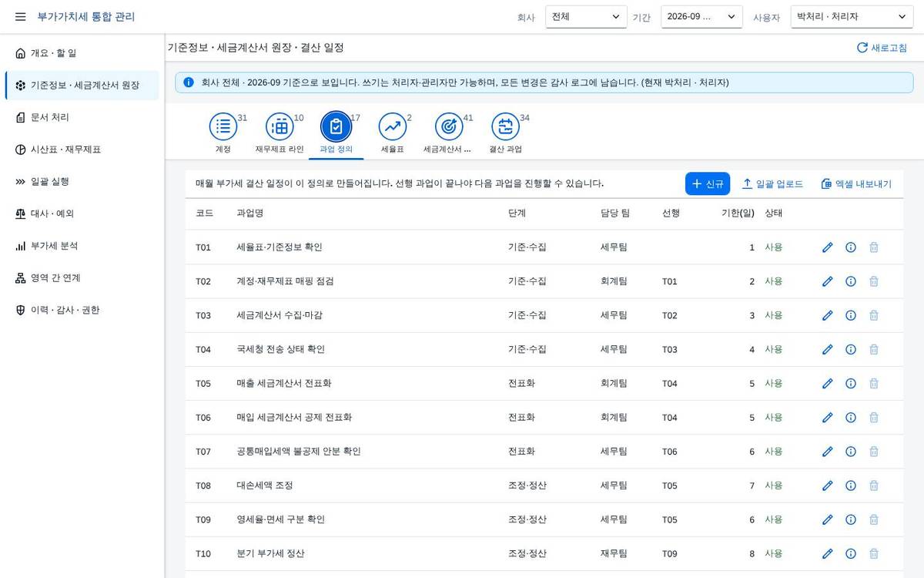Edit row T05 with pencil icon

pyautogui.click(x=828, y=383)
